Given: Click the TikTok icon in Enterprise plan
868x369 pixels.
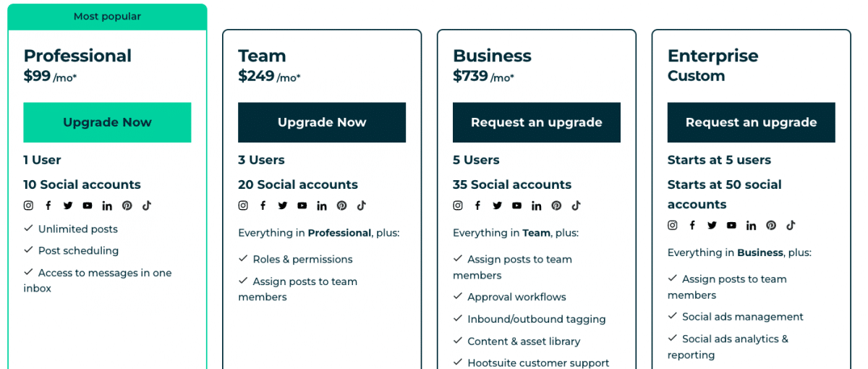Looking at the screenshot, I should click(791, 225).
